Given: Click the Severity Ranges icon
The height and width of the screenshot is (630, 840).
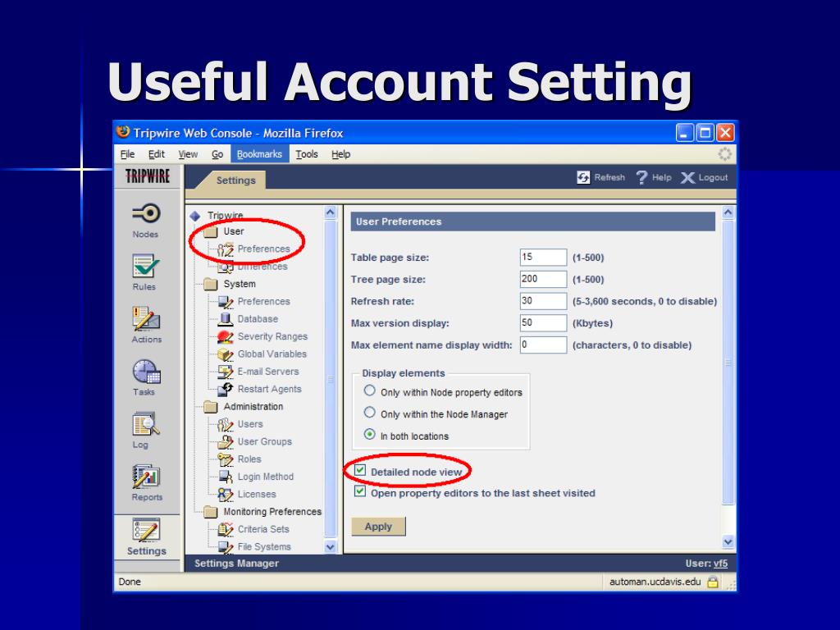Looking at the screenshot, I should click(226, 337).
